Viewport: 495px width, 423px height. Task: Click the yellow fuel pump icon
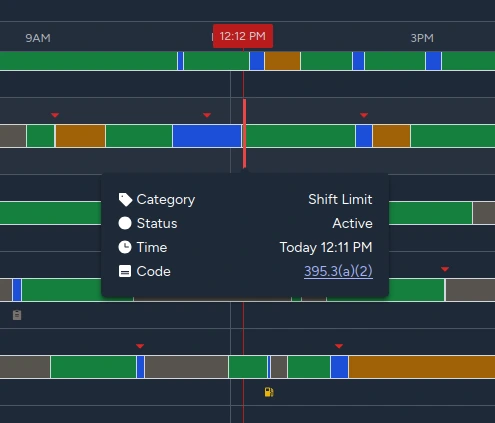coord(269,392)
